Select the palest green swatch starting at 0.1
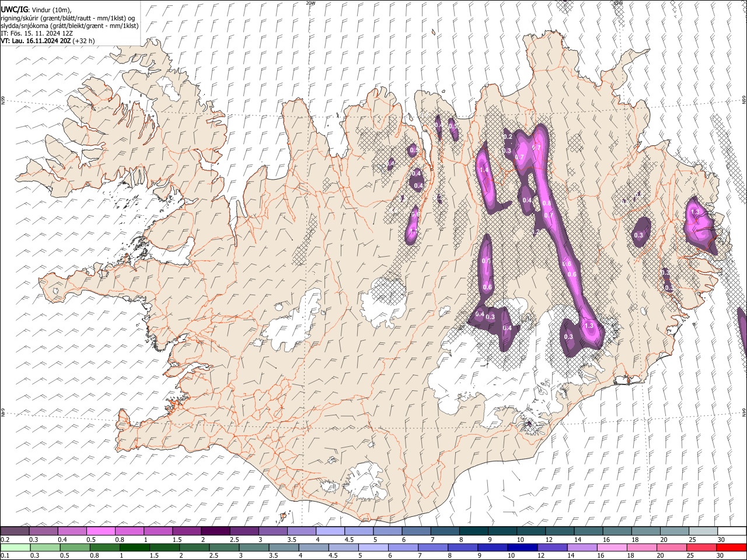 coord(16,547)
